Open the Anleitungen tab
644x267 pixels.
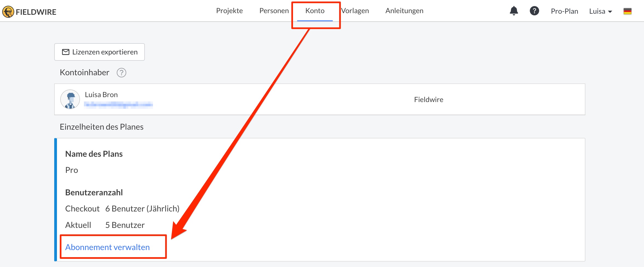tap(404, 11)
